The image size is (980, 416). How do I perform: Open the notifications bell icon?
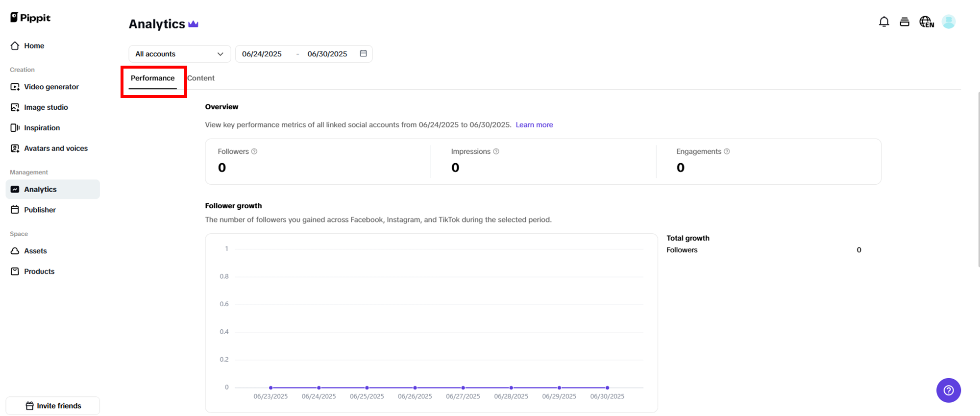coord(884,22)
